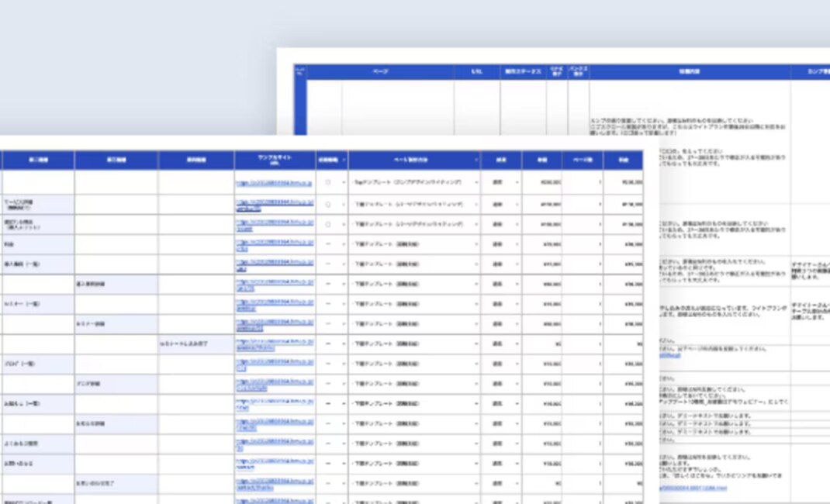Select the 指示内容 column header in the back sheet
The image size is (830, 504).
pyautogui.click(x=689, y=72)
